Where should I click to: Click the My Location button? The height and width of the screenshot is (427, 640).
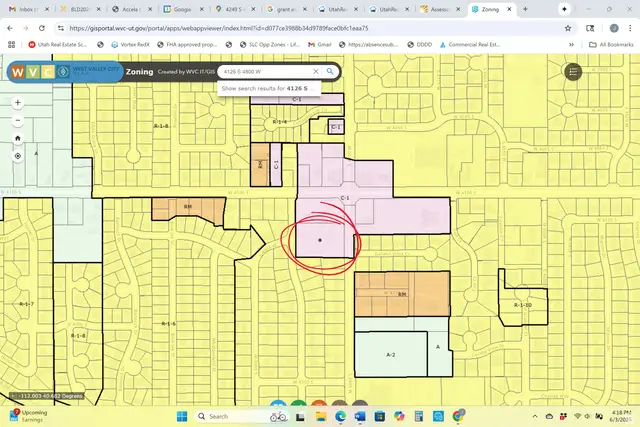(18, 156)
